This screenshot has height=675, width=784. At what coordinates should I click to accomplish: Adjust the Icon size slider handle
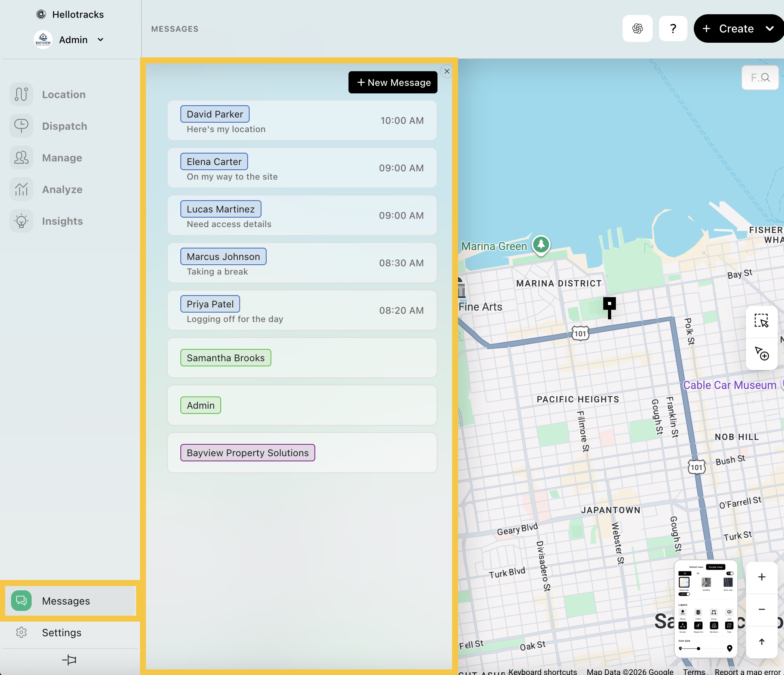pos(699,648)
